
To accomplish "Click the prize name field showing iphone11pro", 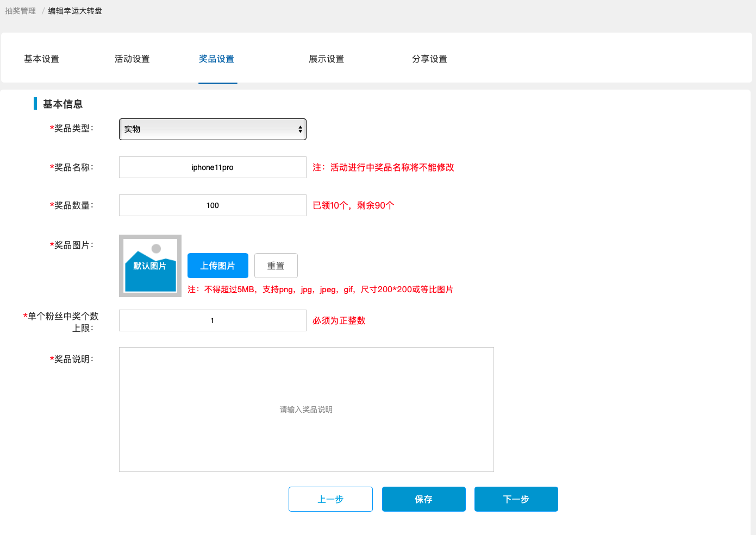I will (x=212, y=167).
